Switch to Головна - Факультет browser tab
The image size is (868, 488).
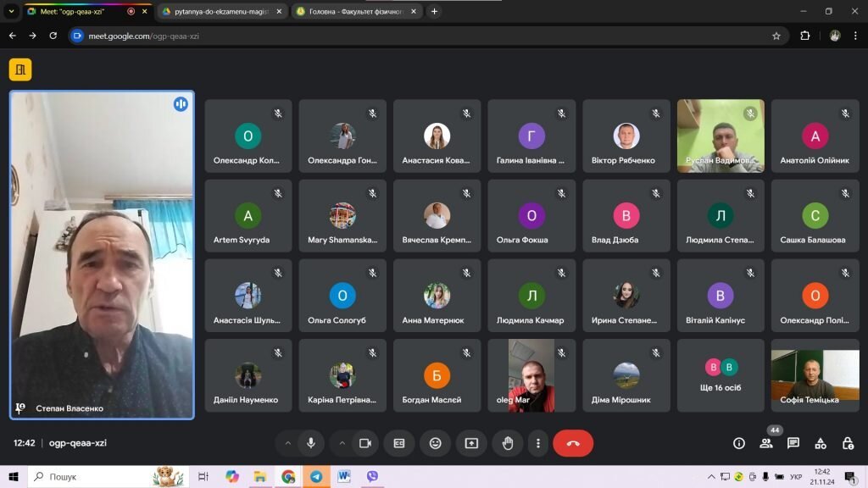(x=357, y=11)
